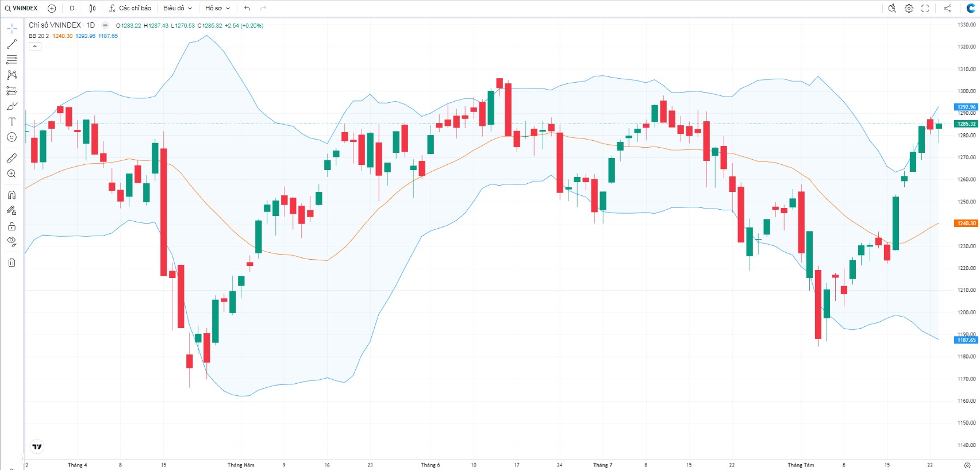The height and width of the screenshot is (470, 980).
Task: Click the 1285.32 current price label
Action: [966, 124]
